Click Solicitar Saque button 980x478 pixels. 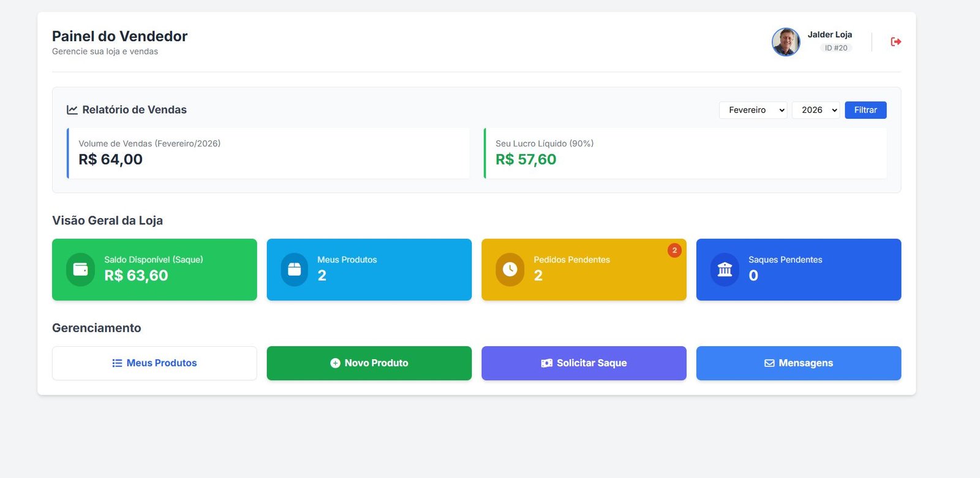click(584, 363)
